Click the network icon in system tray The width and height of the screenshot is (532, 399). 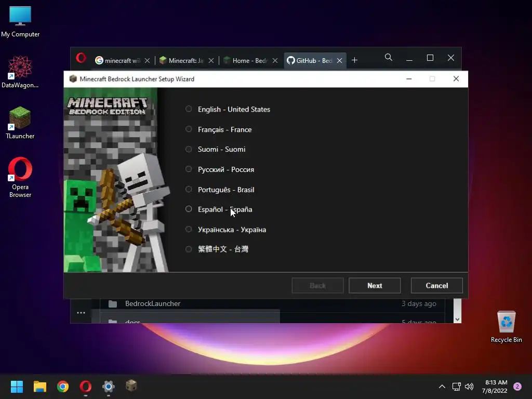(456, 387)
